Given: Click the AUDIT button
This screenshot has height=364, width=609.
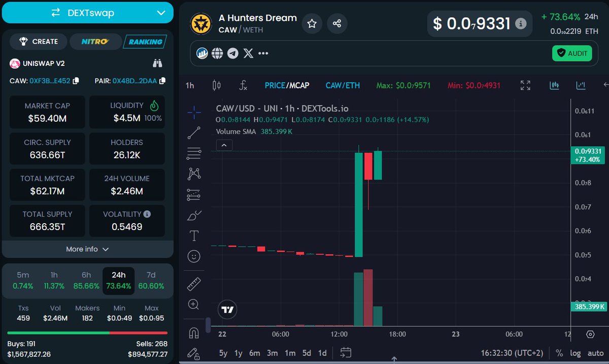Looking at the screenshot, I should pyautogui.click(x=572, y=53).
